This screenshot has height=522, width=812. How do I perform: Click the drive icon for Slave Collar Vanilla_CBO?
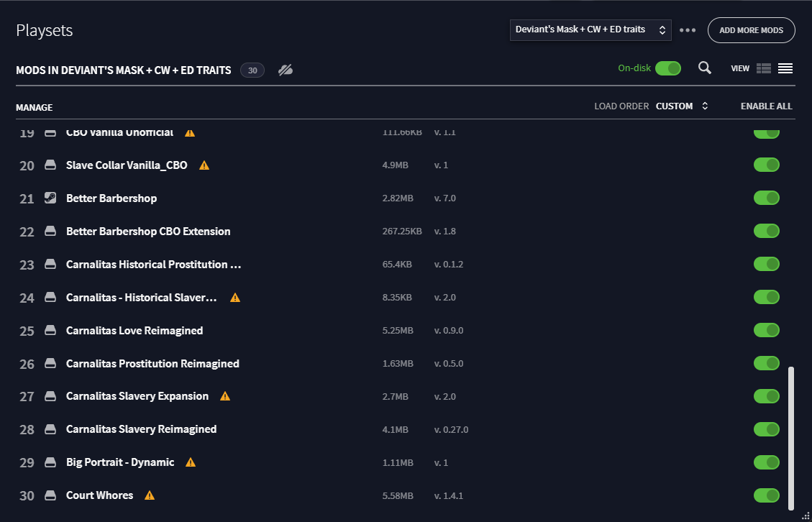click(50, 165)
